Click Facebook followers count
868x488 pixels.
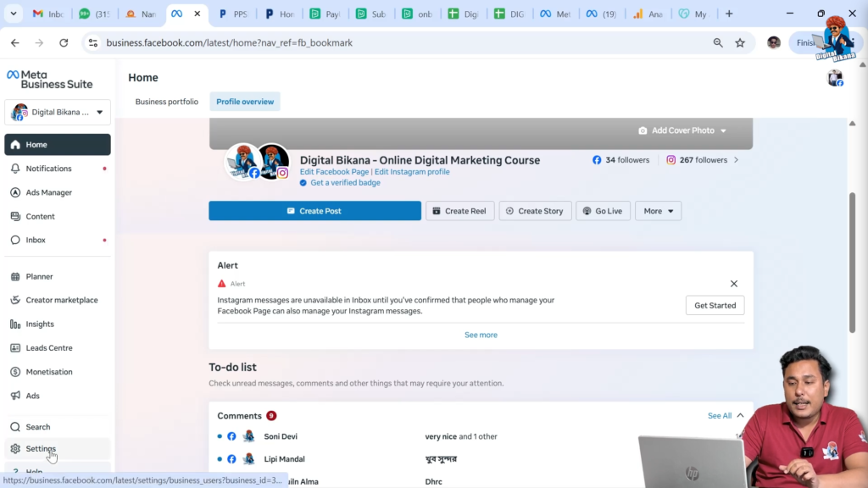(620, 160)
